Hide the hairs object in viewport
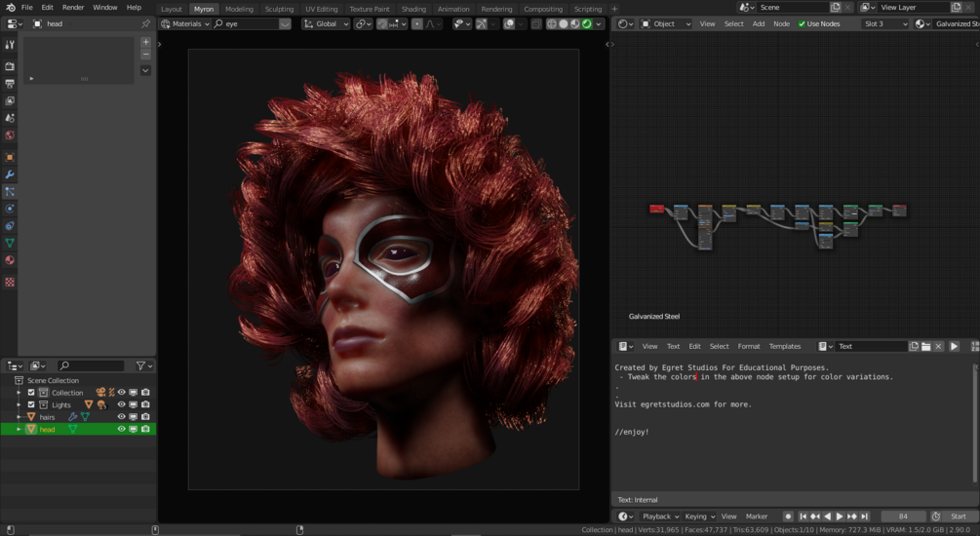Image resolution: width=980 pixels, height=536 pixels. pos(122,417)
